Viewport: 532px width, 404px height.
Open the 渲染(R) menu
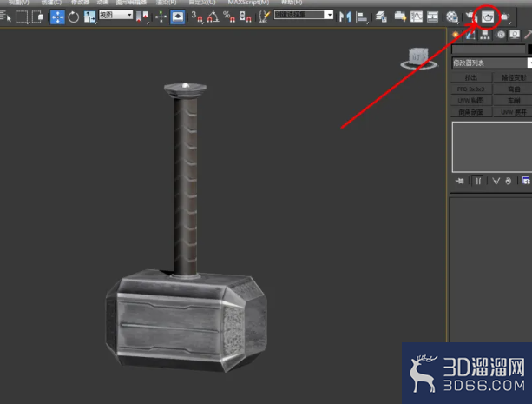click(166, 3)
